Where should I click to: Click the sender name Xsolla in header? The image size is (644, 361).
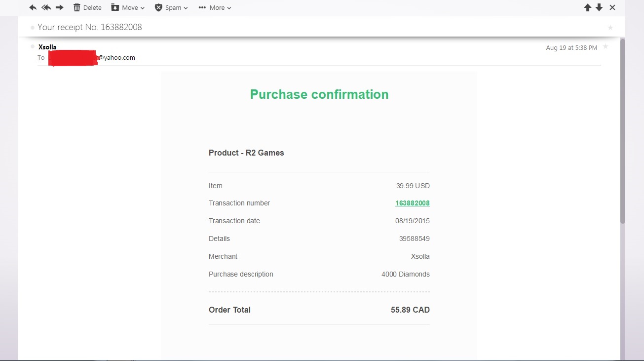coord(47,47)
